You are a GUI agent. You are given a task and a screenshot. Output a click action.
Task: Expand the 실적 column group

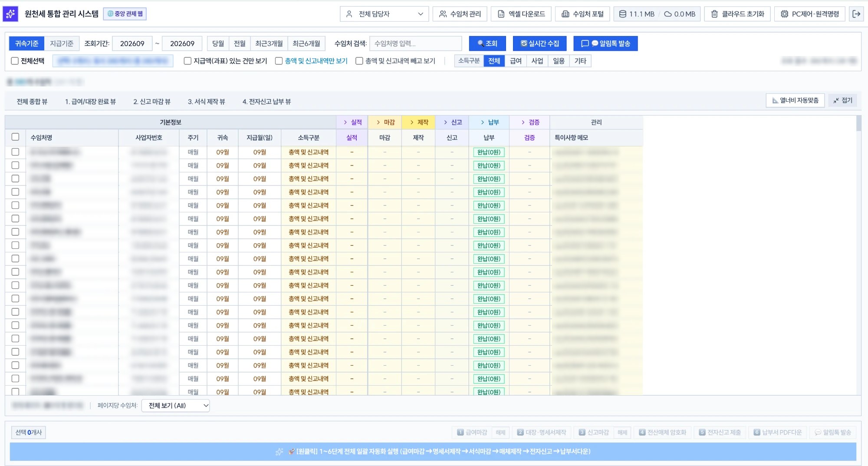pyautogui.click(x=352, y=122)
